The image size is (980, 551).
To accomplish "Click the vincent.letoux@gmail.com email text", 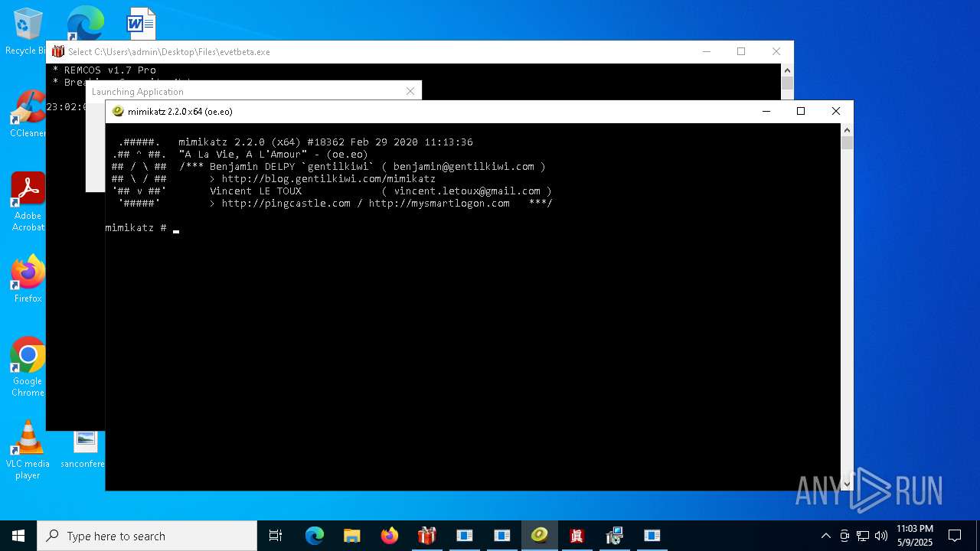I will point(467,191).
